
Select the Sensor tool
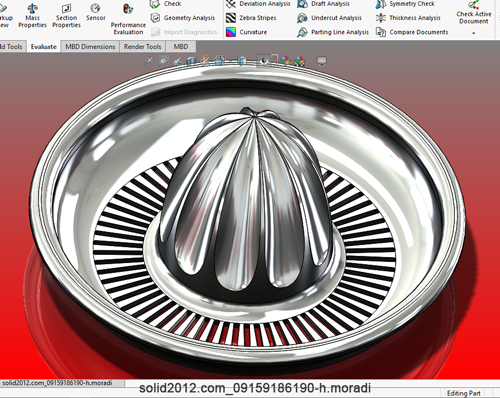tap(96, 13)
